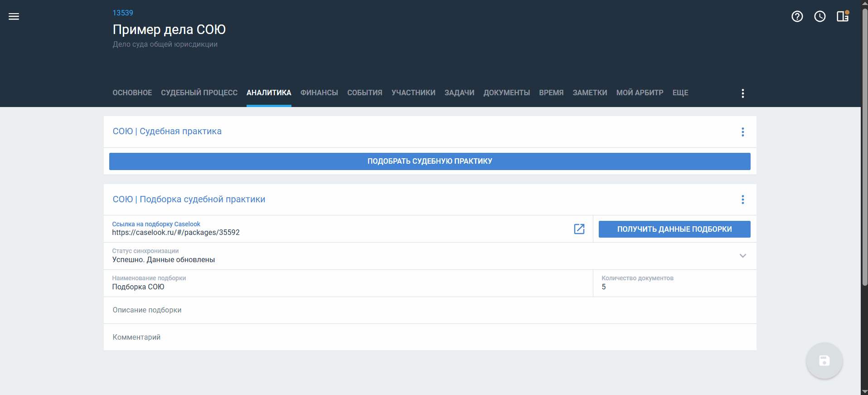Open the clock time tracking icon

(820, 17)
